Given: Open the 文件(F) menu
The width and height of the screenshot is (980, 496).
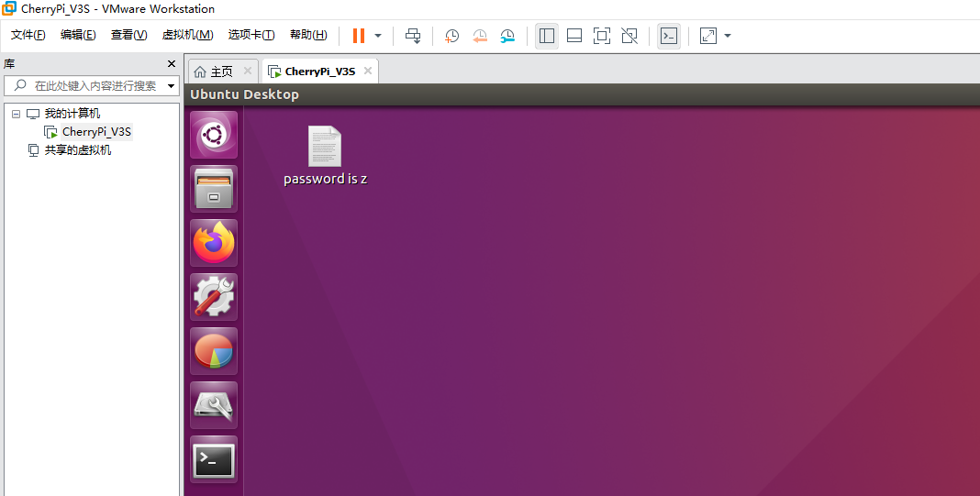Looking at the screenshot, I should click(x=28, y=35).
